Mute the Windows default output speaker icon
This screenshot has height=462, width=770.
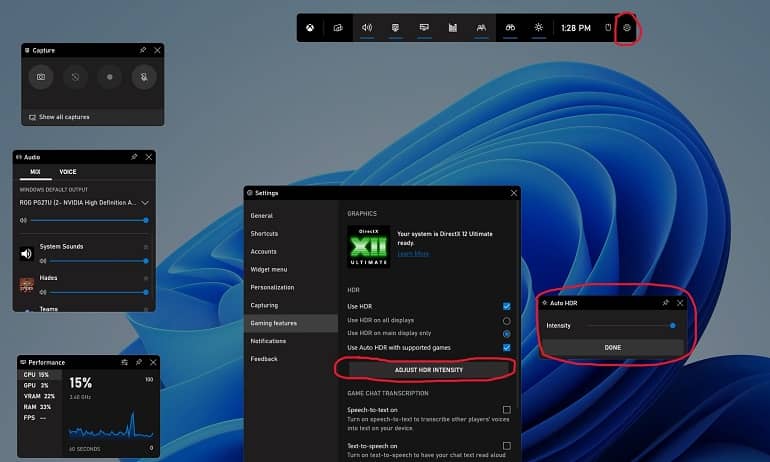(23, 220)
